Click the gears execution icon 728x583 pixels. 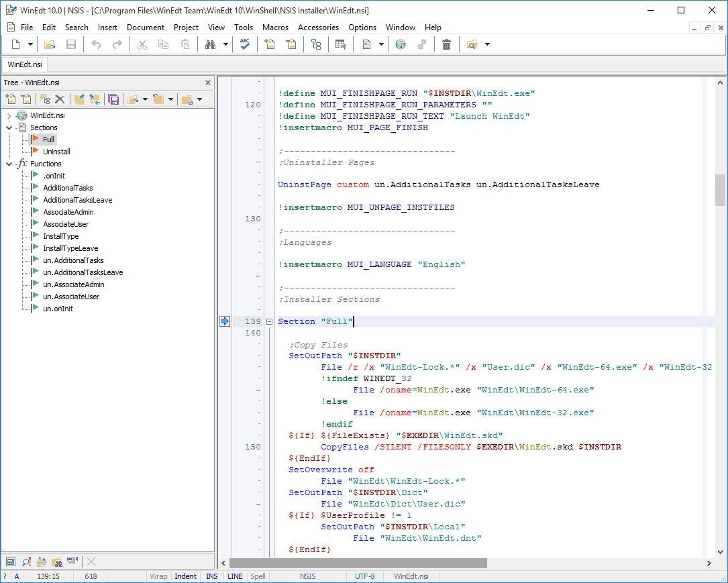tap(422, 44)
